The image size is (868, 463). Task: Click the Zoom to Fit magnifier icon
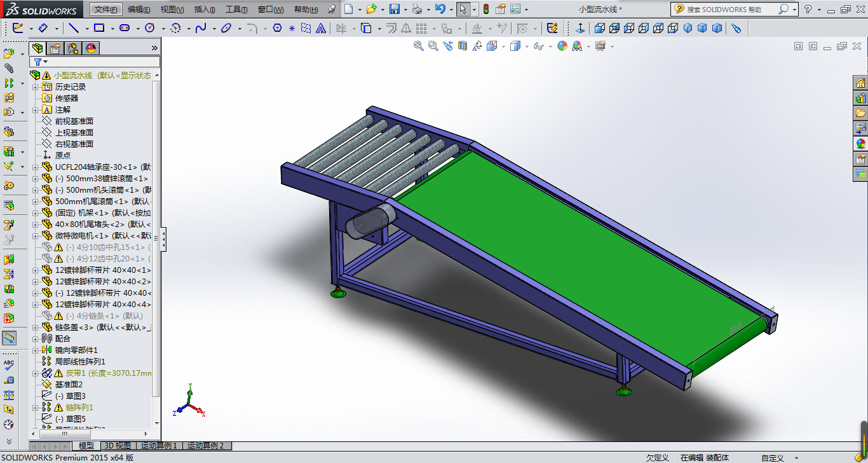point(418,46)
